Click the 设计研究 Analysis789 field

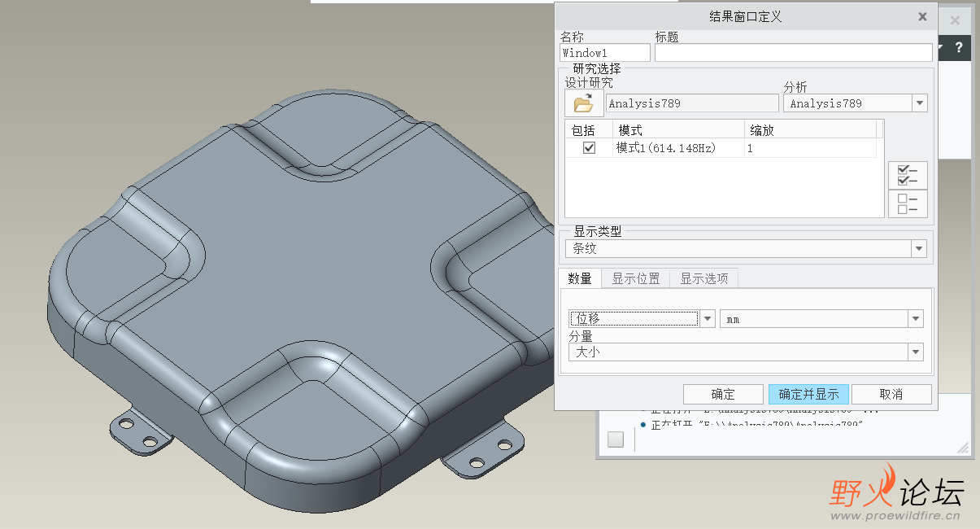[x=692, y=103]
